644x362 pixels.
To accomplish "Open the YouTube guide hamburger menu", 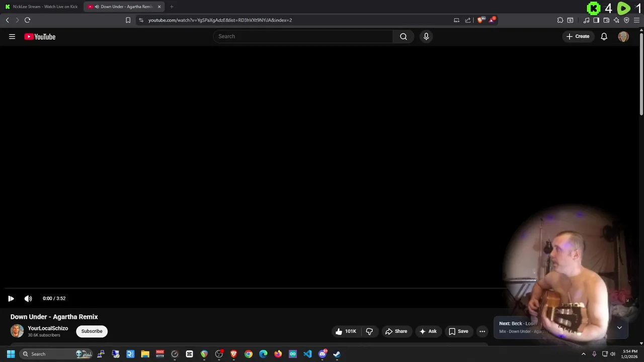I will pos(12,36).
